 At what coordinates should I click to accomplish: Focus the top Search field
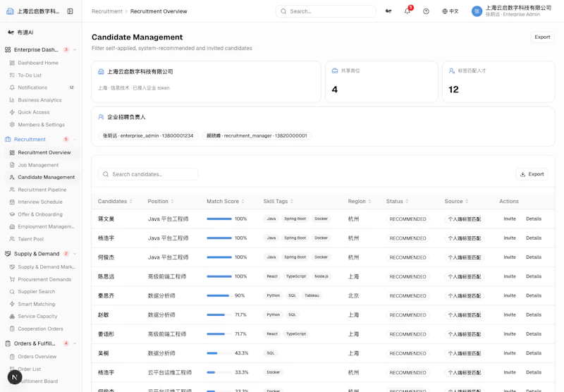click(326, 11)
